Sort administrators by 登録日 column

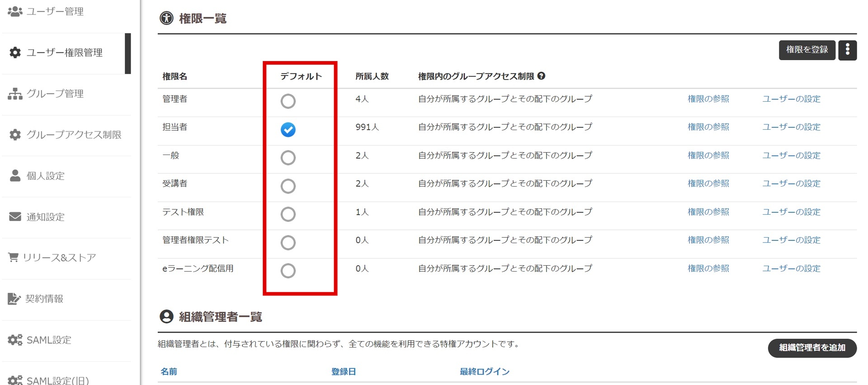click(x=344, y=371)
